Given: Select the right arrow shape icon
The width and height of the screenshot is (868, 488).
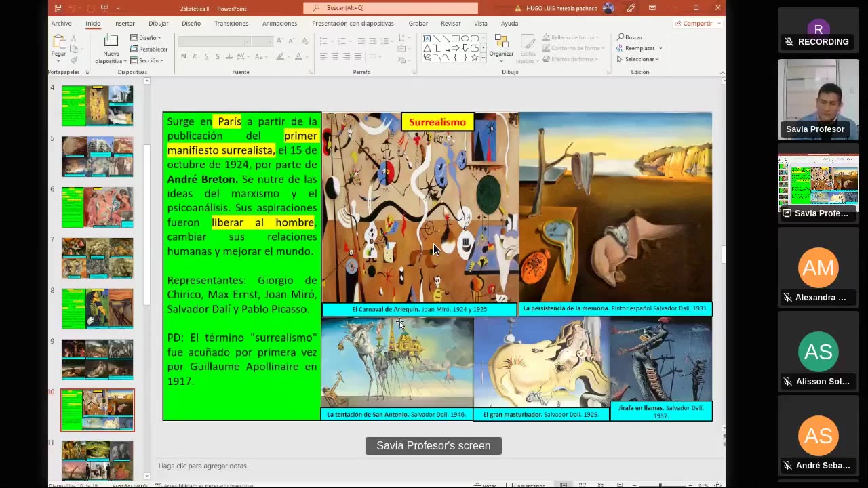Looking at the screenshot, I should click(x=456, y=48).
